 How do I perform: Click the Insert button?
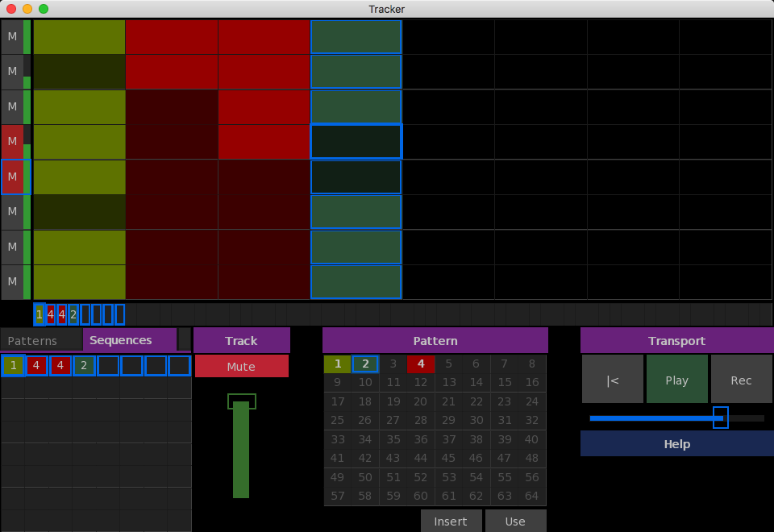451,521
